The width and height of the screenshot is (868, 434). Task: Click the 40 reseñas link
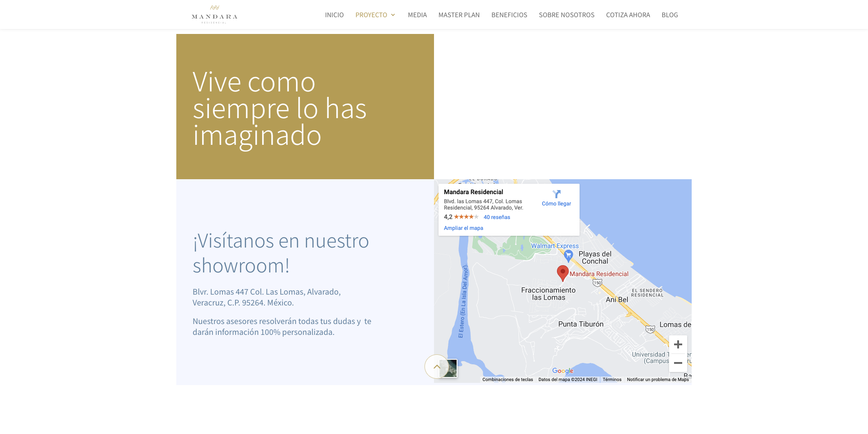(497, 217)
